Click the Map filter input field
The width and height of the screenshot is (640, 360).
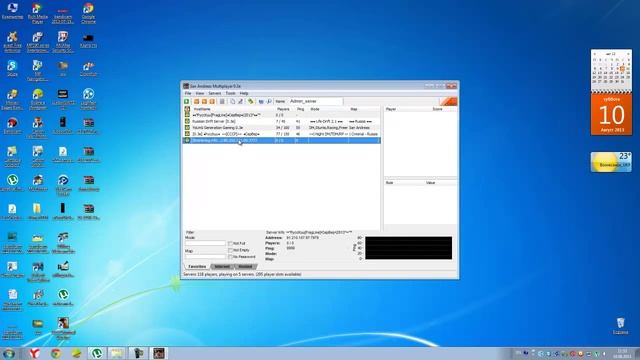click(x=205, y=257)
